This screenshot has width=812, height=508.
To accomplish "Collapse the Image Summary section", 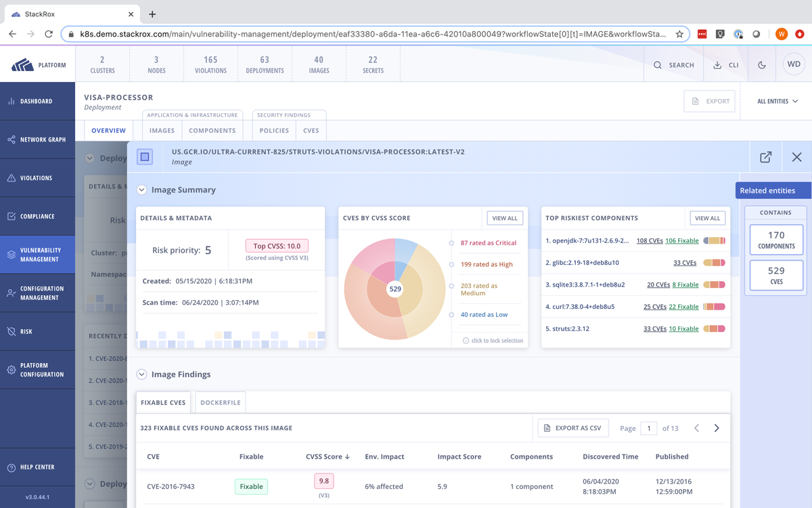I will tap(142, 190).
